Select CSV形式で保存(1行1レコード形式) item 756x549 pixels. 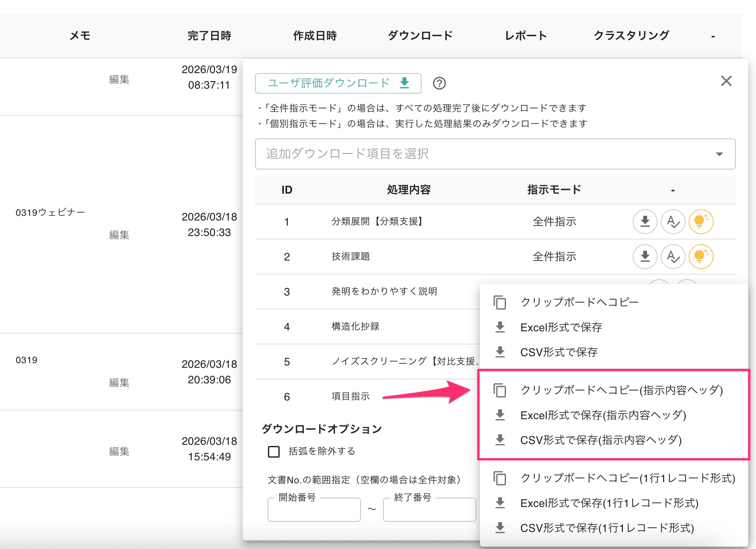[x=614, y=528]
